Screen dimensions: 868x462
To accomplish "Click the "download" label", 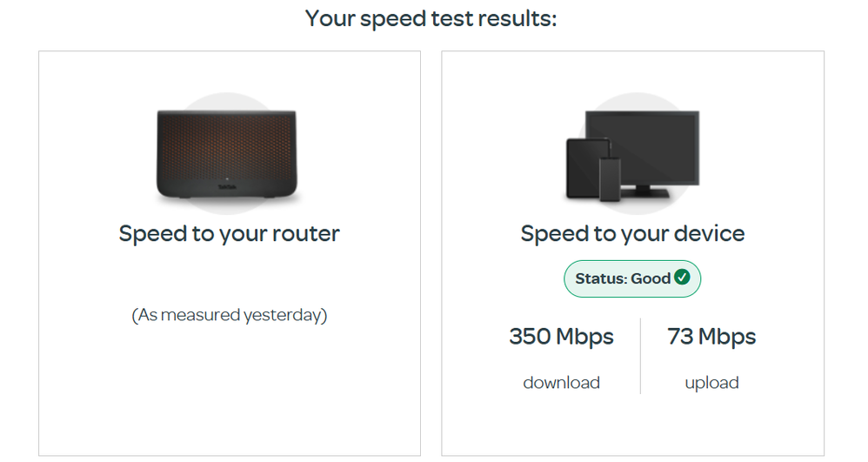I will click(x=562, y=383).
